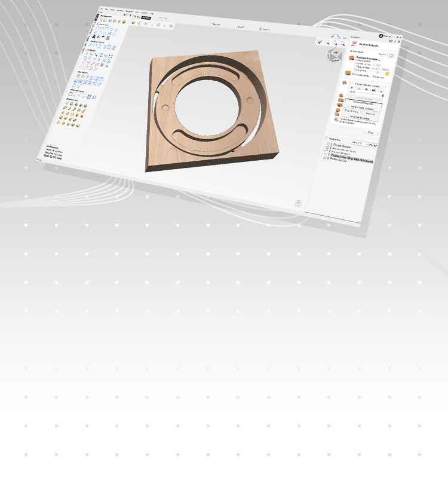The height and width of the screenshot is (478, 448).
Task: Click the pink zoom-to-selection icon
Action: coord(342,43)
